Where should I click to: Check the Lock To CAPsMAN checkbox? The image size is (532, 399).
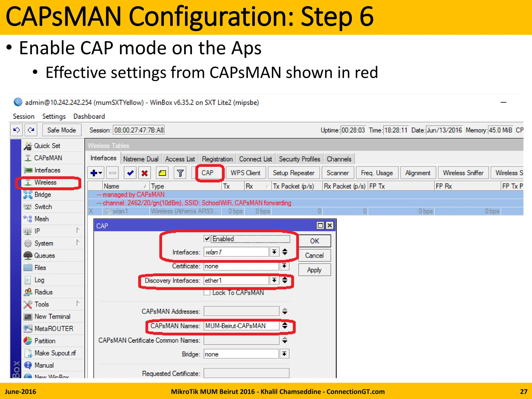click(x=207, y=293)
